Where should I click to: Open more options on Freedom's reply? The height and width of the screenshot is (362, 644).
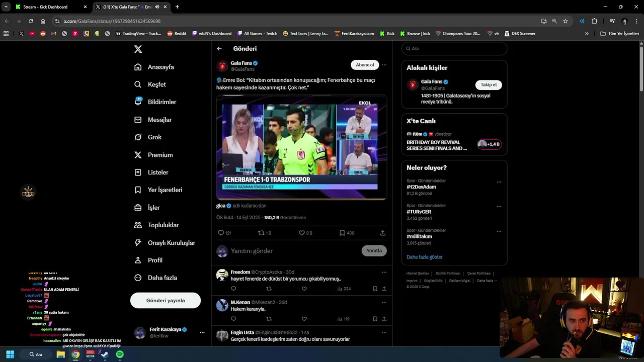[x=384, y=272]
